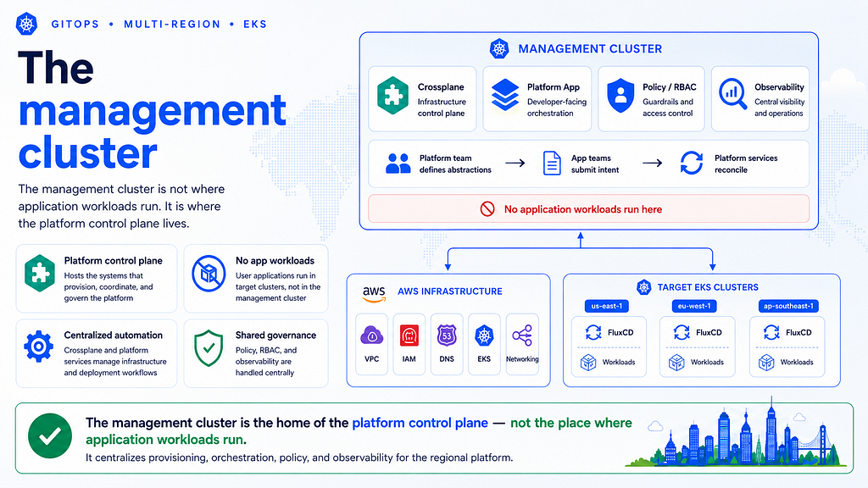Click the Management Cluster Kubernetes icon
The image size is (868, 488).
click(499, 48)
